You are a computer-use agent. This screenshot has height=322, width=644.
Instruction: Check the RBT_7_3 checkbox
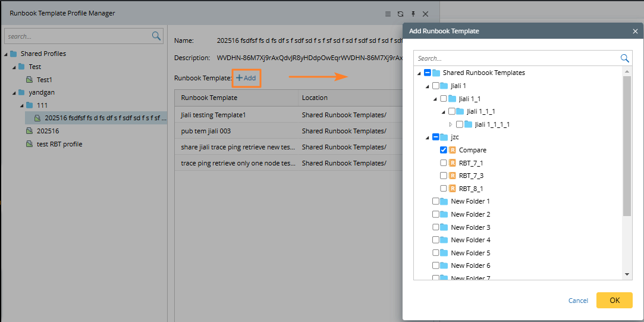[x=444, y=176]
